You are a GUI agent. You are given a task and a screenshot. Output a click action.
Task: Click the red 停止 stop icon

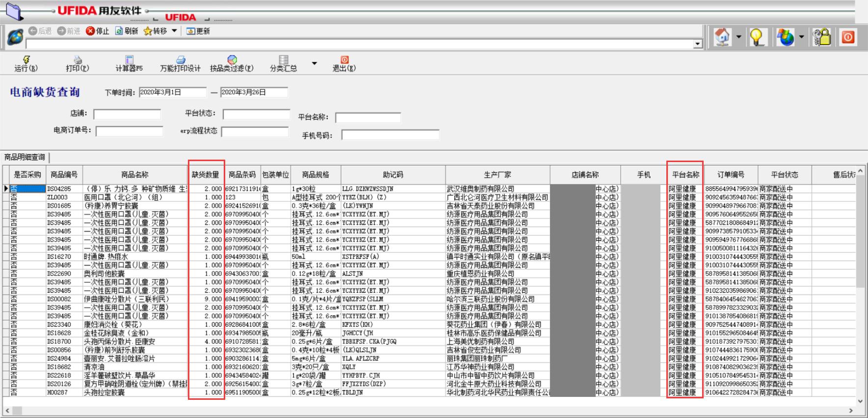coord(90,31)
